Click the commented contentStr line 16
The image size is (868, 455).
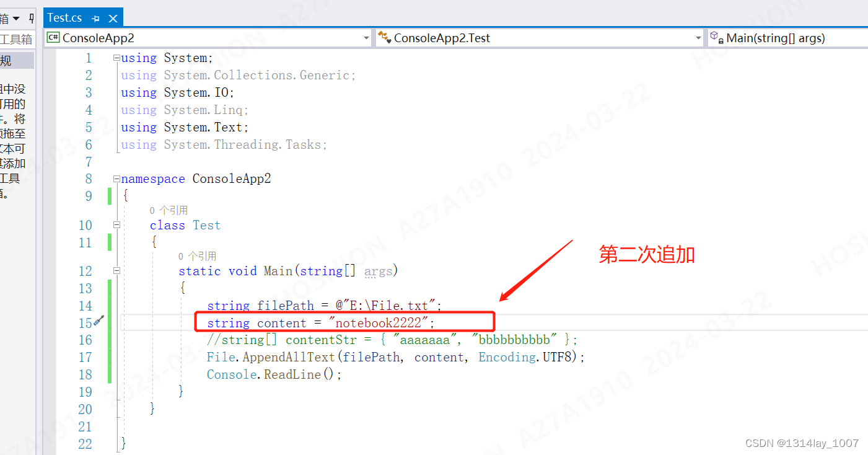coord(392,340)
